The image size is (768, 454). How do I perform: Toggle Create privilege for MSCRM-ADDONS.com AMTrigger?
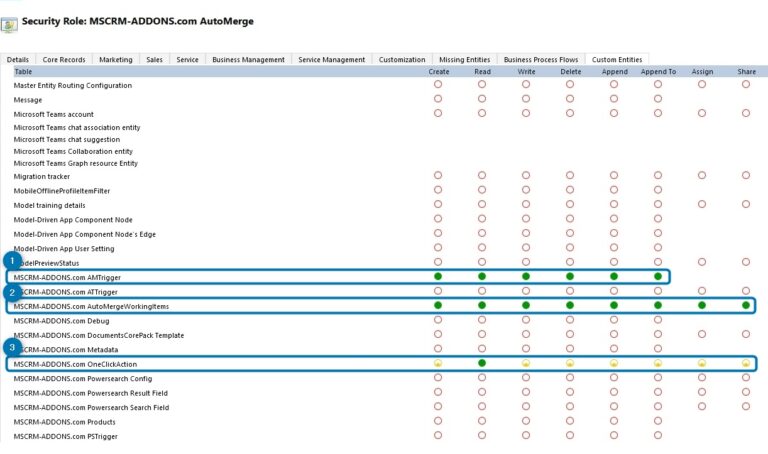(438, 276)
